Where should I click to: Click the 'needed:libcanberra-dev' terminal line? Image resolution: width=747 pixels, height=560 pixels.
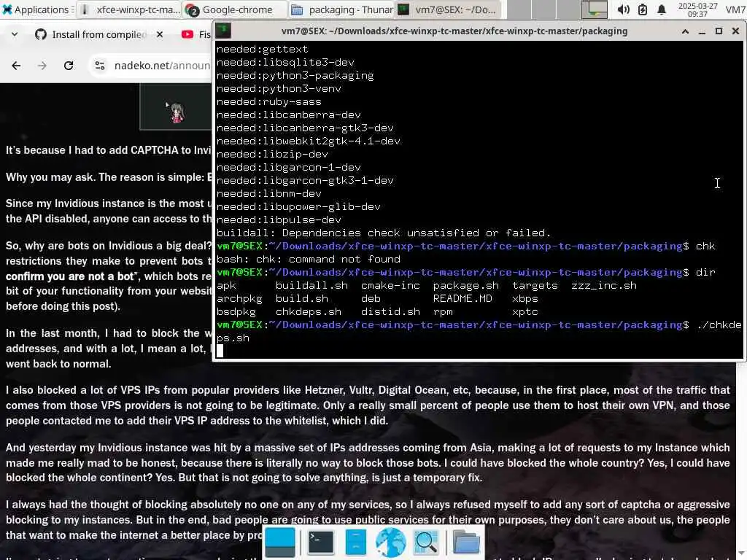289,114
